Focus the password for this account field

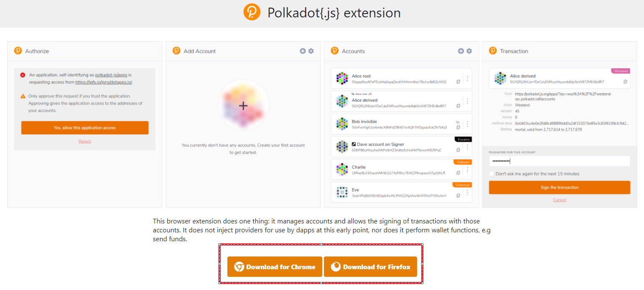[559, 161]
